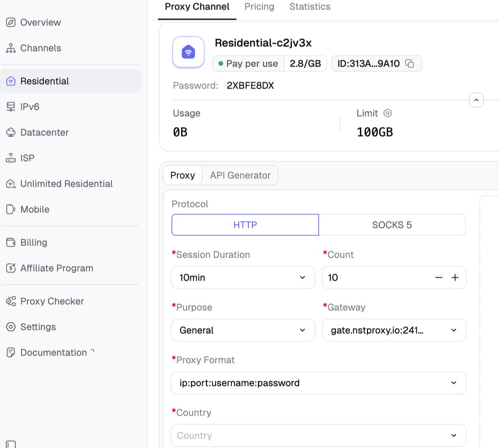Viewport: 499px width, 448px height.
Task: Click the Channels hierarchy icon
Action: click(11, 48)
